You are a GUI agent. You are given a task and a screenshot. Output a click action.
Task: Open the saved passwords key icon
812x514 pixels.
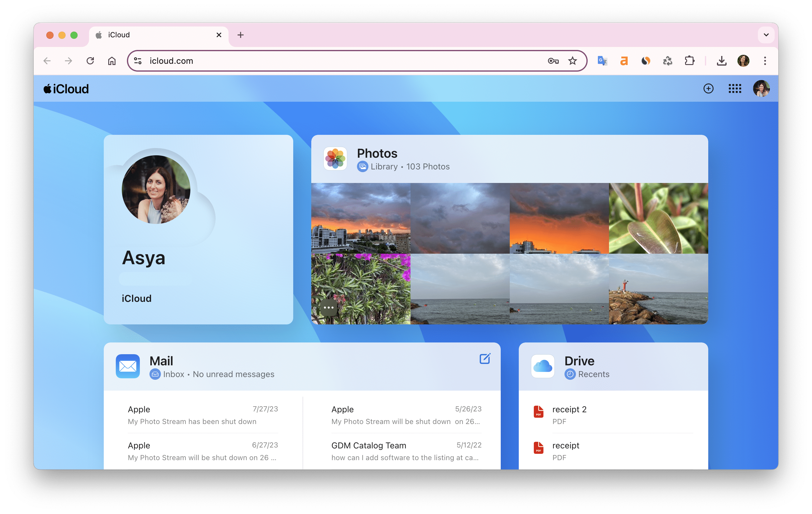point(553,61)
